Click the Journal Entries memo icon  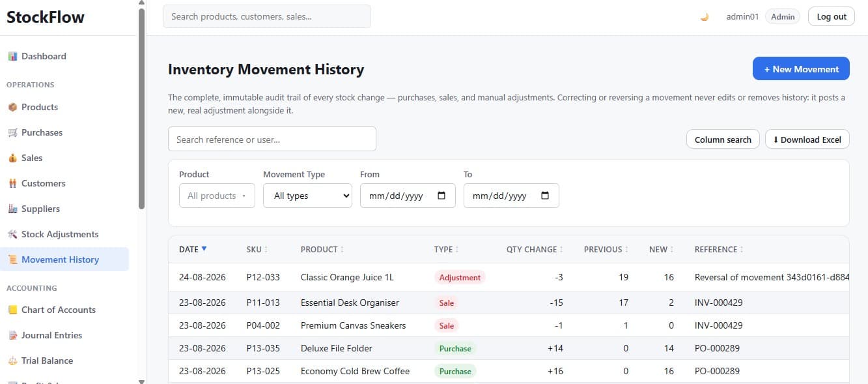point(12,335)
